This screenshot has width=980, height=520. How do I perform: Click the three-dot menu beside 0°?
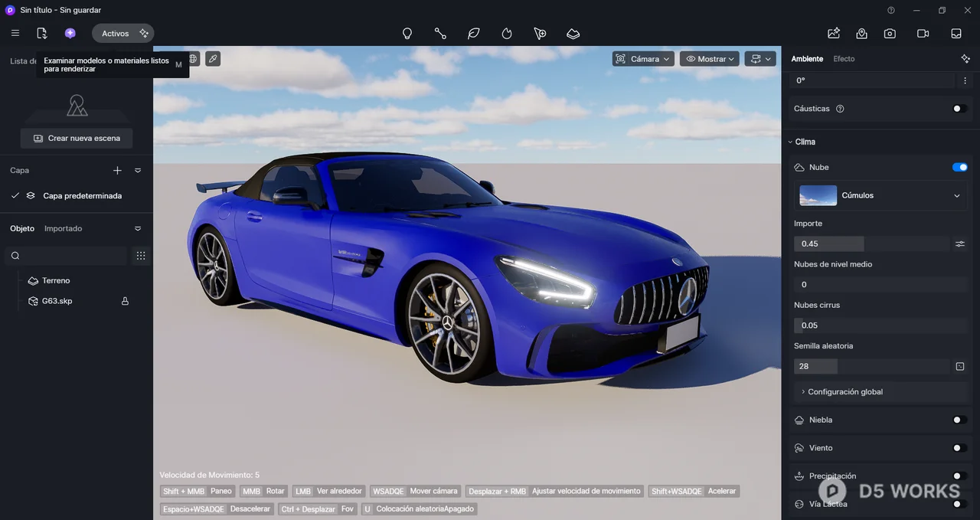click(x=965, y=80)
